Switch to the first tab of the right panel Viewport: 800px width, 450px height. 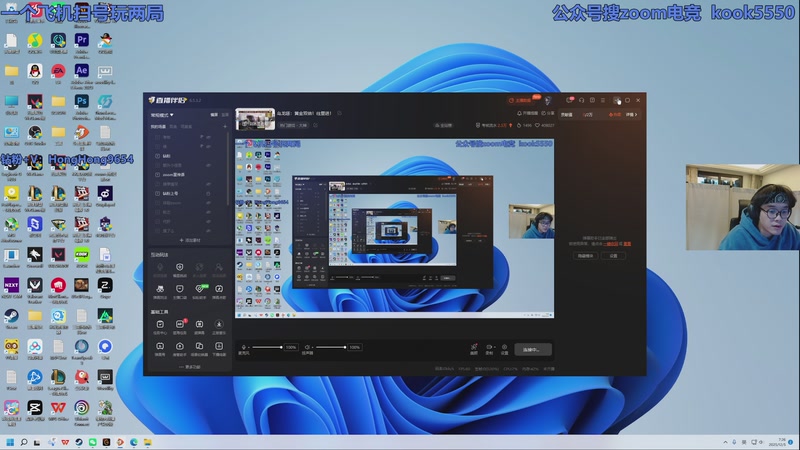point(567,115)
